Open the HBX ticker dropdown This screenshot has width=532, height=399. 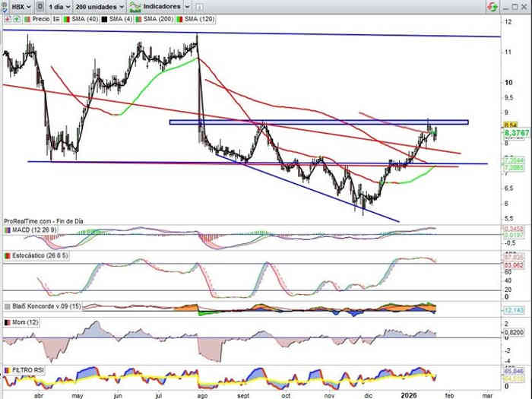(x=20, y=7)
